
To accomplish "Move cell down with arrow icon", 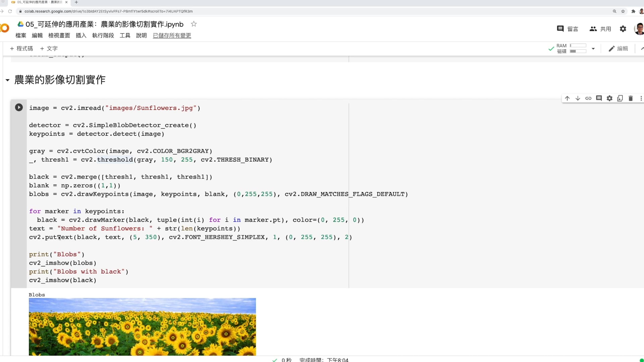I will coord(578,98).
